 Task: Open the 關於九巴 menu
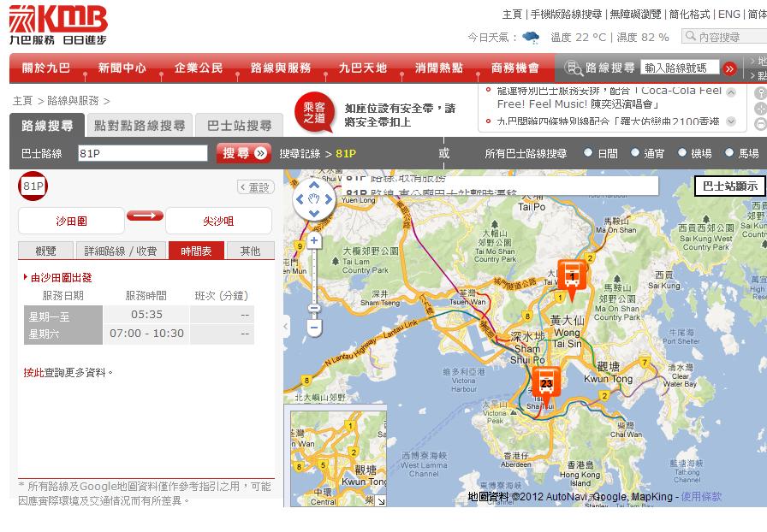(46, 68)
